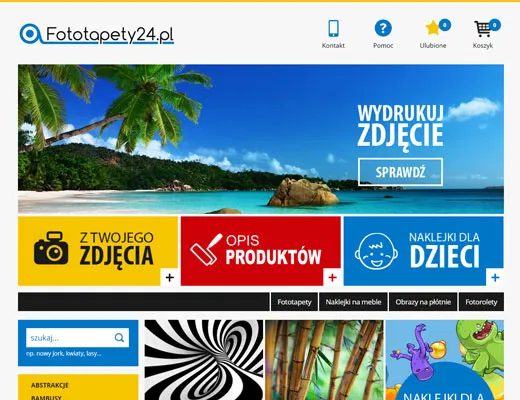Click the paint roller icon on red tile
The width and height of the screenshot is (520, 400).
(206, 249)
